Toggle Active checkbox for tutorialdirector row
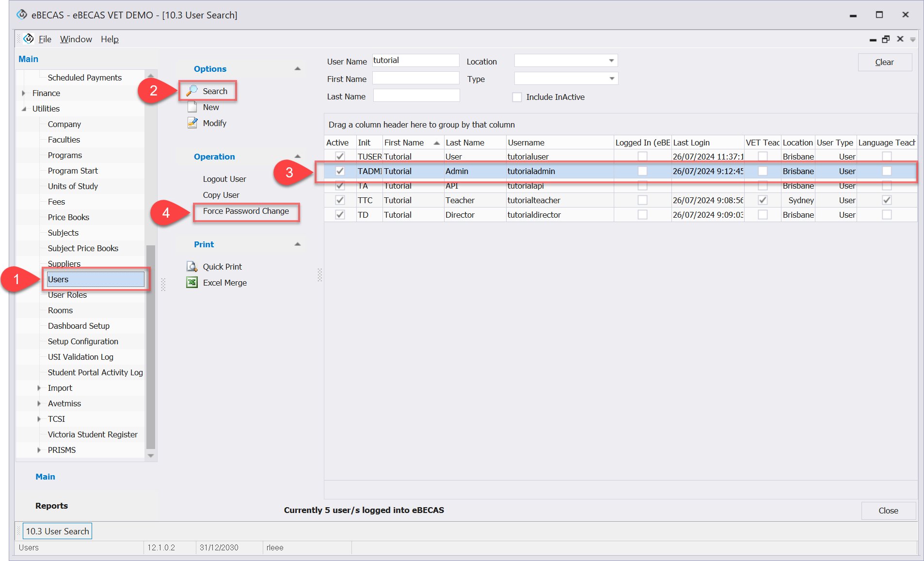 (340, 215)
